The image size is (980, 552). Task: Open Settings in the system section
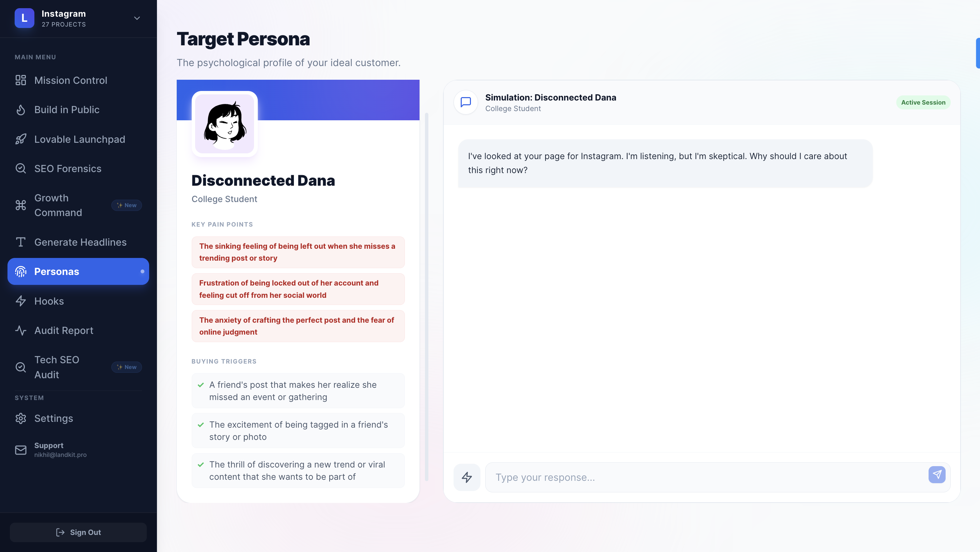point(54,418)
